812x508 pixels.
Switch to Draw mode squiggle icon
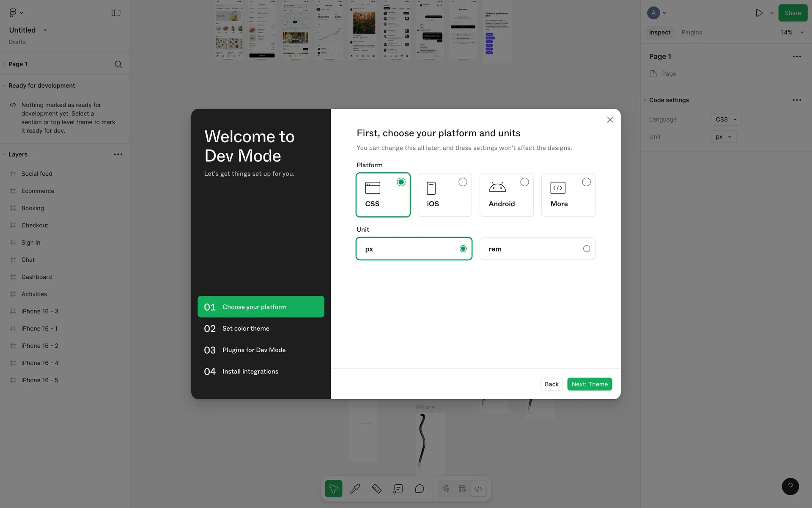(x=446, y=489)
